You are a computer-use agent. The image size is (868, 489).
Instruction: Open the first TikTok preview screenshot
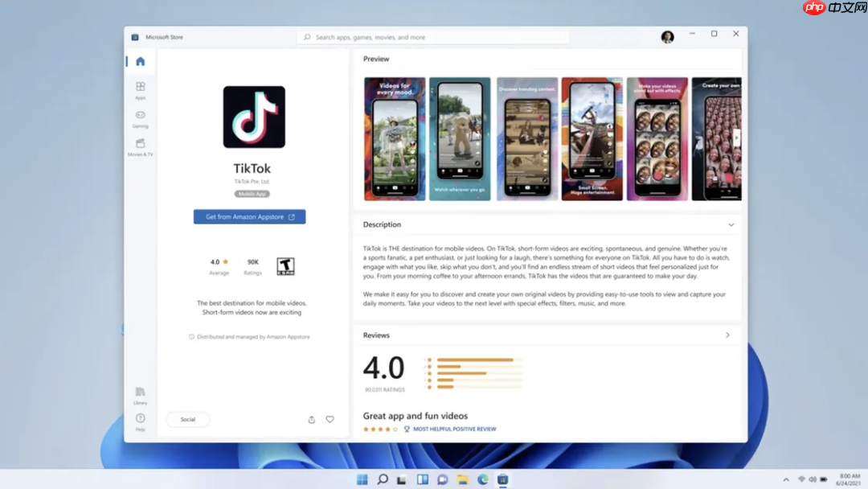(x=395, y=138)
